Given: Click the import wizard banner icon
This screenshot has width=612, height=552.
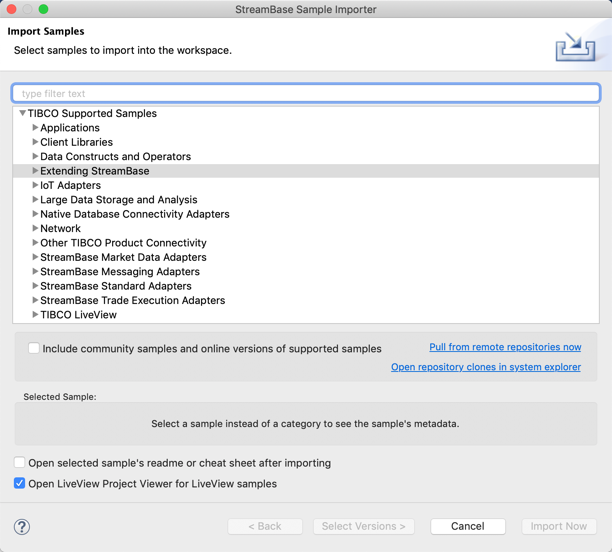Looking at the screenshot, I should point(576,47).
